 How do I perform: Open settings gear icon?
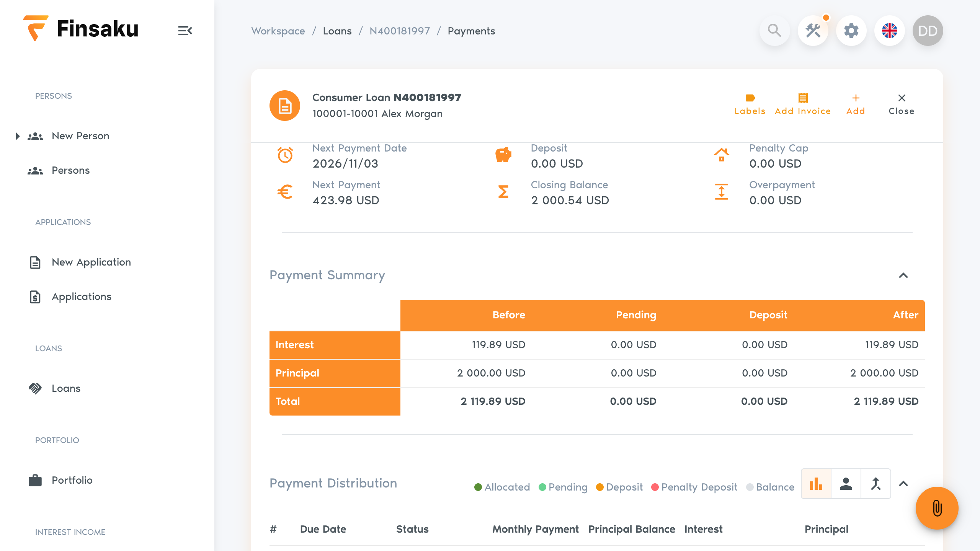tap(851, 31)
